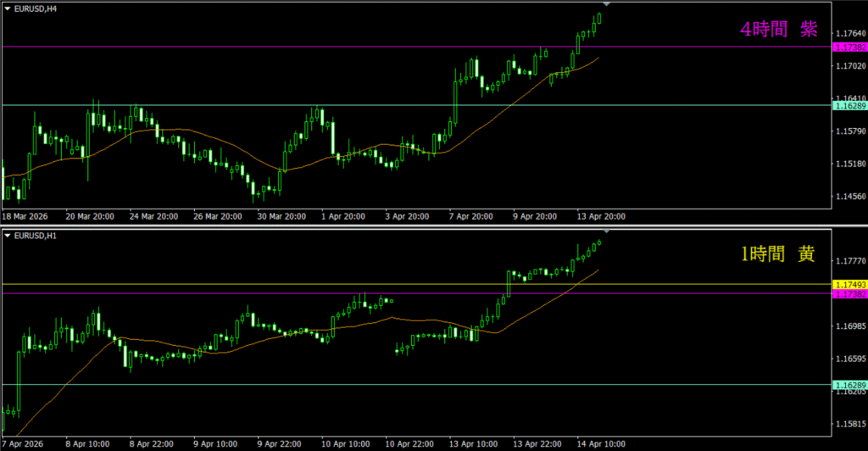This screenshot has height=451, width=868.
Task: Click the 18 Mar 2026 date label
Action: pos(27,216)
